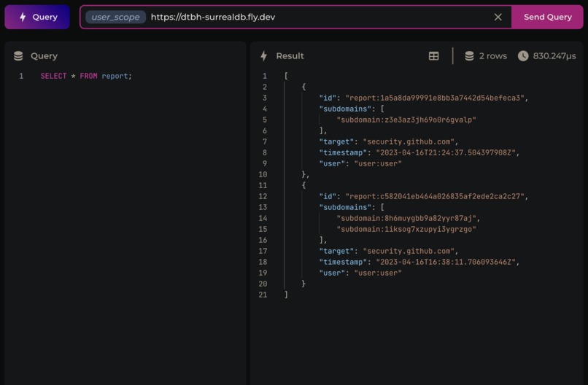This screenshot has width=588, height=385.
Task: Click subdomain:z3e3az3jh69o0r6gvalp value
Action: [x=406, y=120]
